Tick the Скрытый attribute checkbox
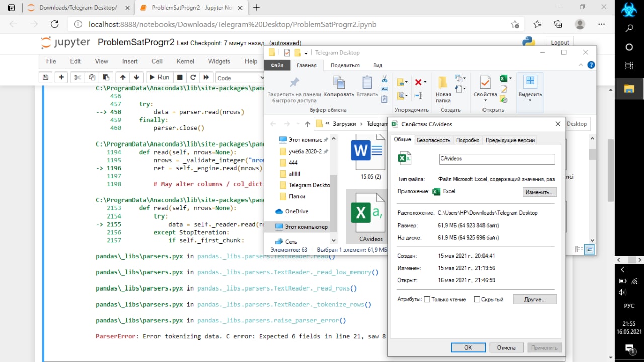644x362 pixels. pyautogui.click(x=477, y=299)
